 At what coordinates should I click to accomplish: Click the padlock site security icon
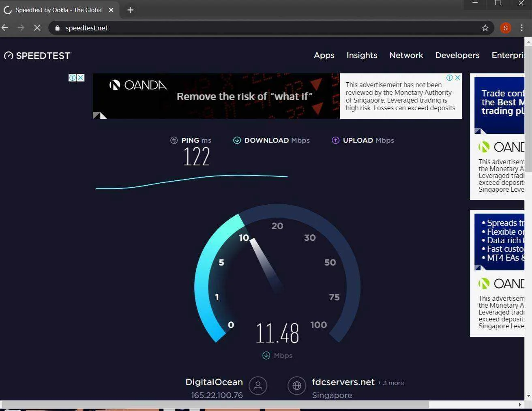57,28
